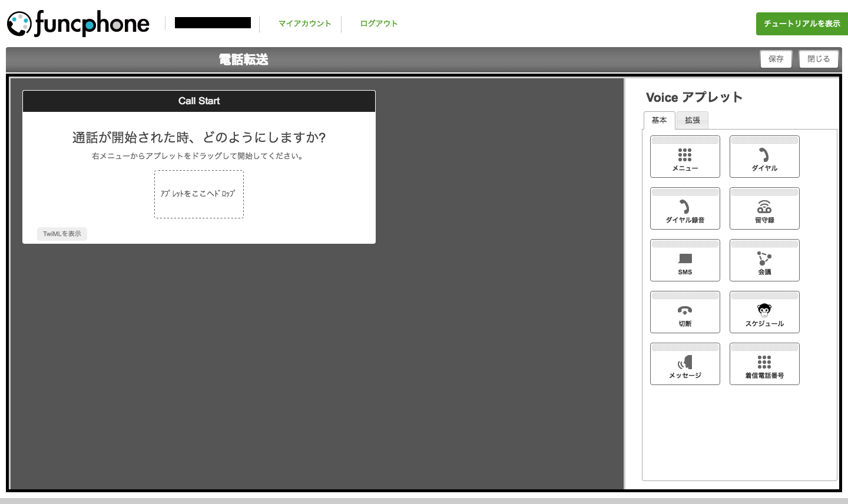Select the 留守録 voicemail applet icon
This screenshot has width=848, height=504.
tap(764, 209)
